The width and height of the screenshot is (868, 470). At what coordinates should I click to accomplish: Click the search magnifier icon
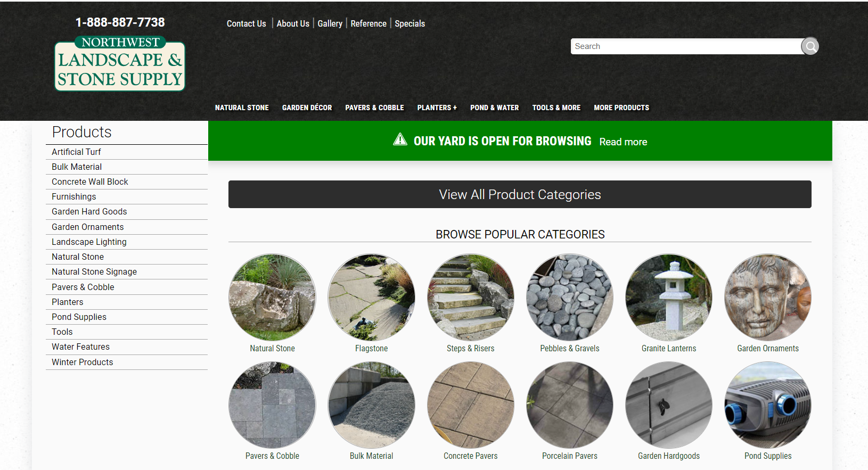coord(810,46)
